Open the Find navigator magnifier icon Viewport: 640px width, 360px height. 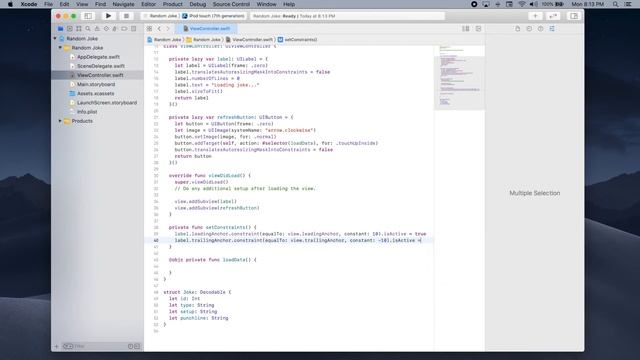88,29
